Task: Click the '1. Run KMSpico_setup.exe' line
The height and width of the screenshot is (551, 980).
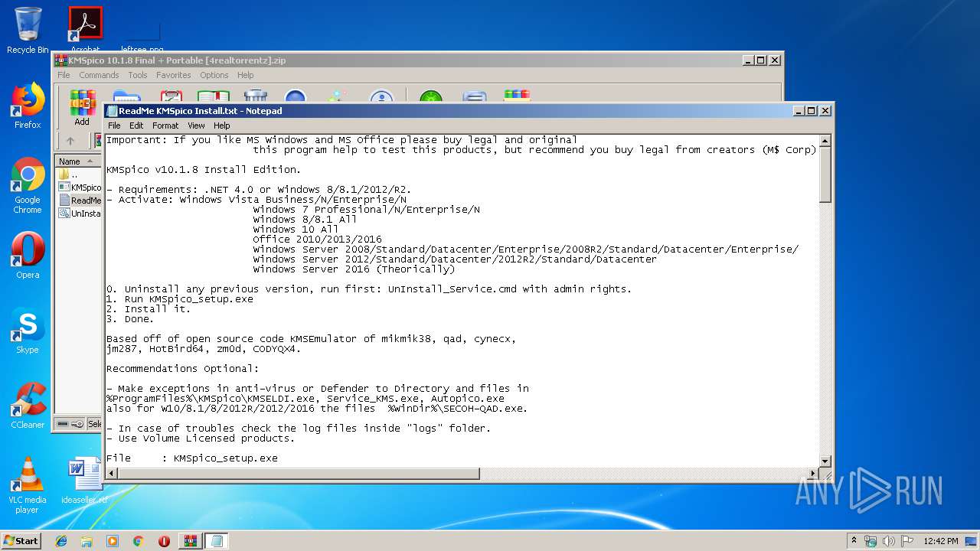Action: click(x=180, y=299)
